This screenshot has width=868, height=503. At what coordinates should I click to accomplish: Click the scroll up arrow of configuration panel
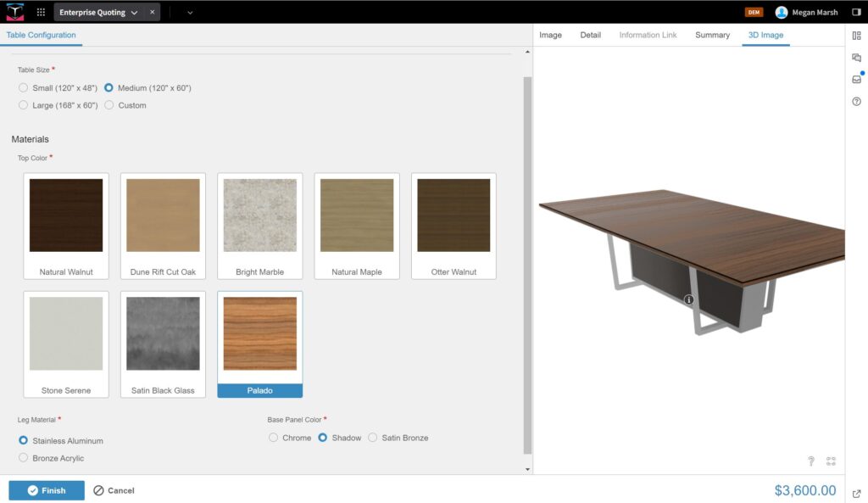click(527, 52)
